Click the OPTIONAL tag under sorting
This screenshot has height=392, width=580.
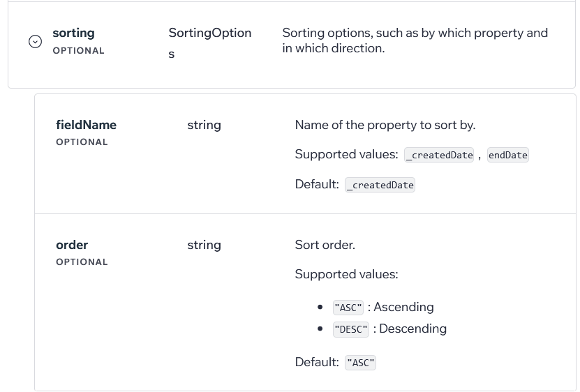coord(78,51)
